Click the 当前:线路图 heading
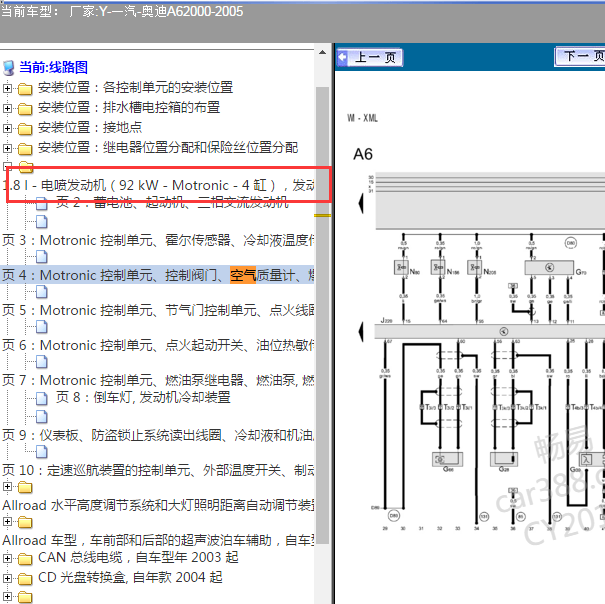This screenshot has height=604, width=605. pyautogui.click(x=54, y=67)
